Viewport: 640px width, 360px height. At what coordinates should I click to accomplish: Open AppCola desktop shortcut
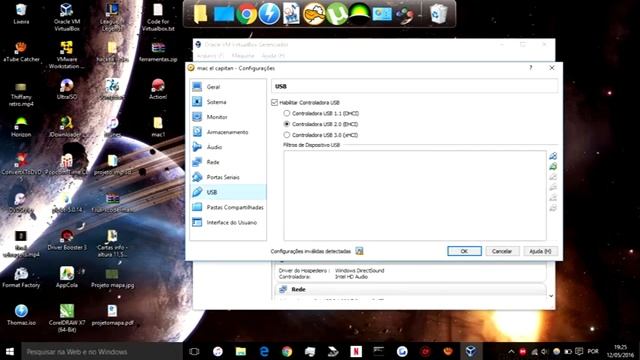[67, 277]
